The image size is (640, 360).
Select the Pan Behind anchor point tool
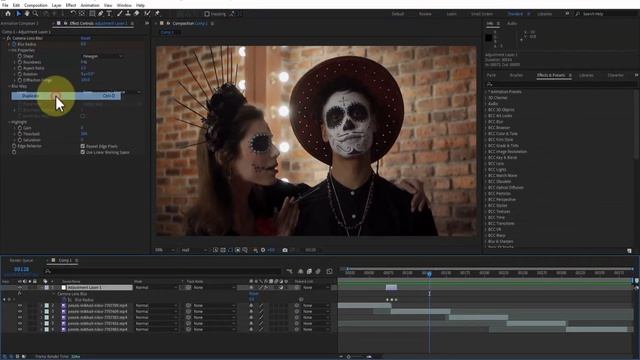(82, 13)
